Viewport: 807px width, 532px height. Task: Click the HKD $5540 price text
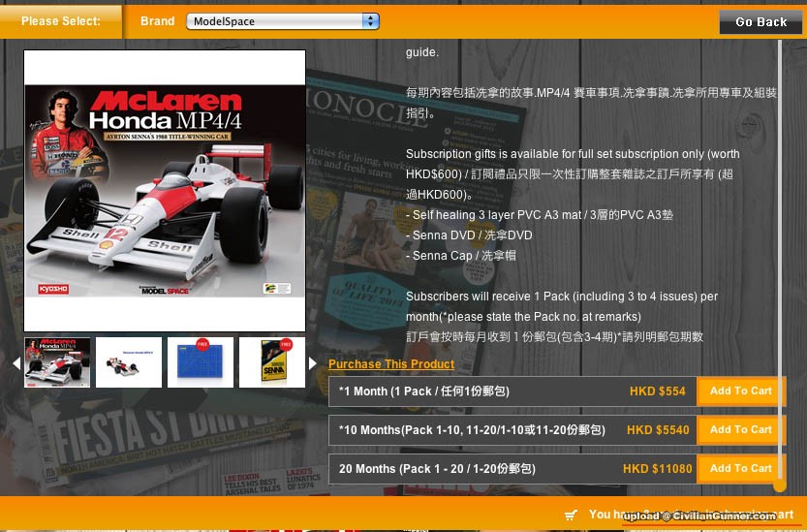[658, 430]
